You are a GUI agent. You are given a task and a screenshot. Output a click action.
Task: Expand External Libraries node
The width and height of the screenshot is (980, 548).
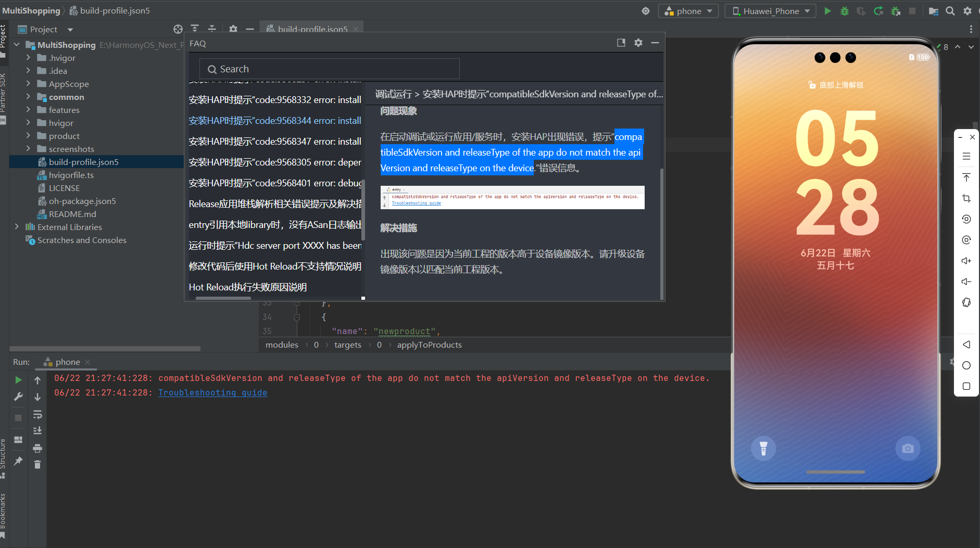pyautogui.click(x=17, y=227)
